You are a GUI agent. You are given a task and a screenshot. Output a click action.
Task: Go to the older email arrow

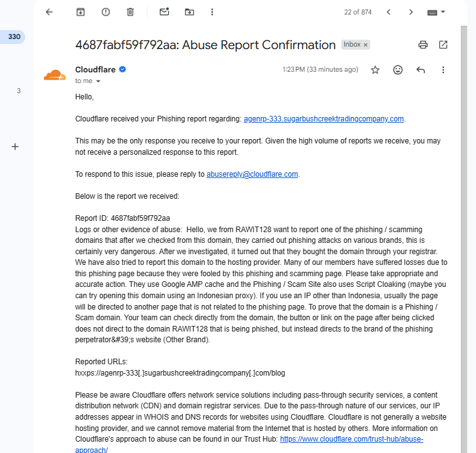(x=411, y=12)
